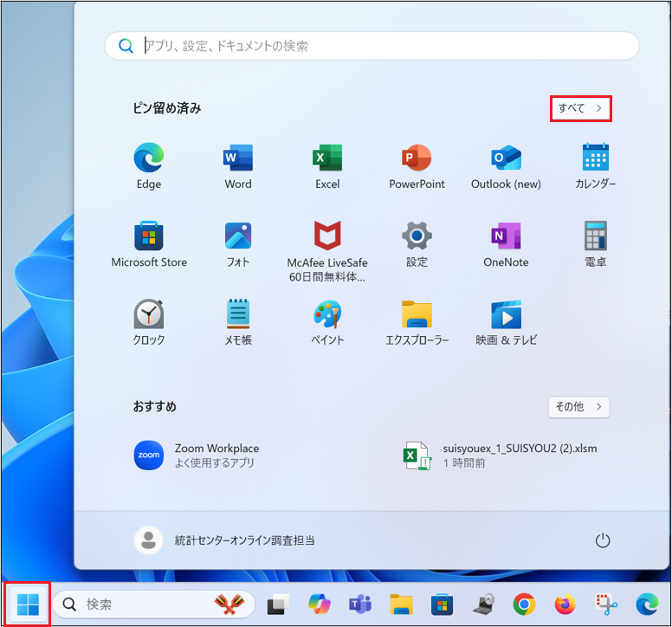The image size is (672, 627).
Task: Open Microsoft Teams from the taskbar
Action: tap(360, 604)
